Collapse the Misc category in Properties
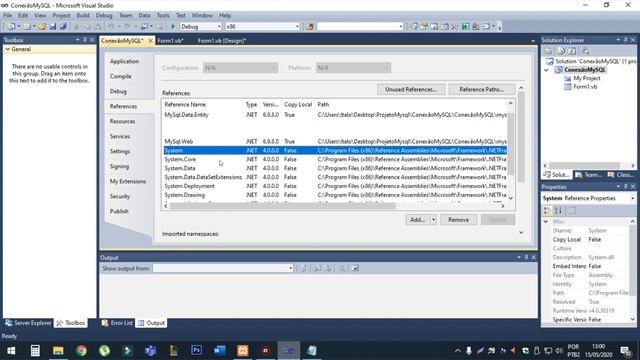 546,222
